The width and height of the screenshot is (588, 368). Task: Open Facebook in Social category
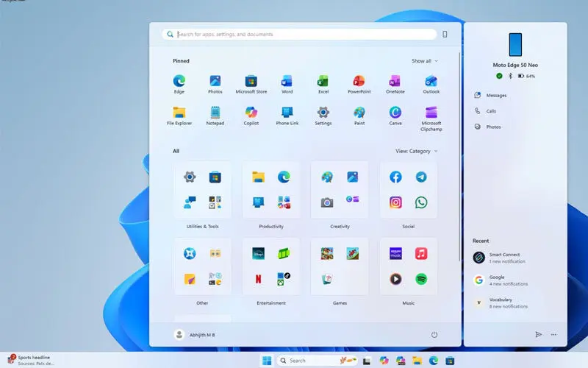point(395,177)
